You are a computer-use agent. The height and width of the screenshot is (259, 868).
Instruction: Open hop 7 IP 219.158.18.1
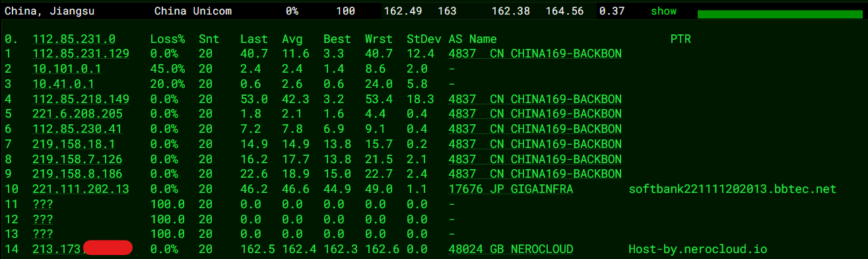click(74, 144)
